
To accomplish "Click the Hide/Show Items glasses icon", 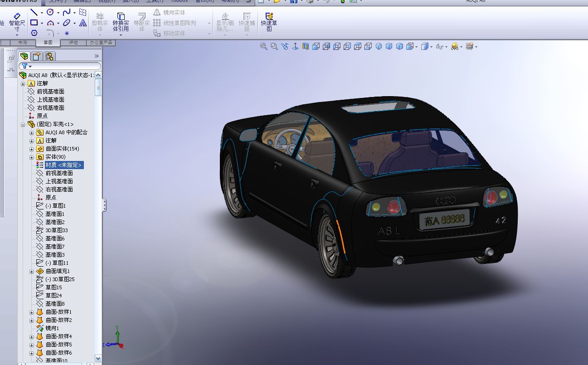I will pyautogui.click(x=439, y=46).
